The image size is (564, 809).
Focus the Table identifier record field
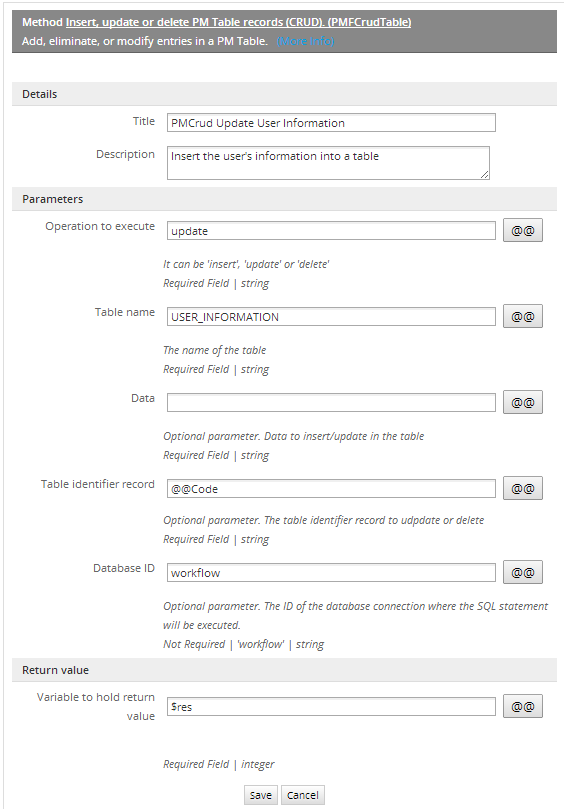click(x=331, y=489)
